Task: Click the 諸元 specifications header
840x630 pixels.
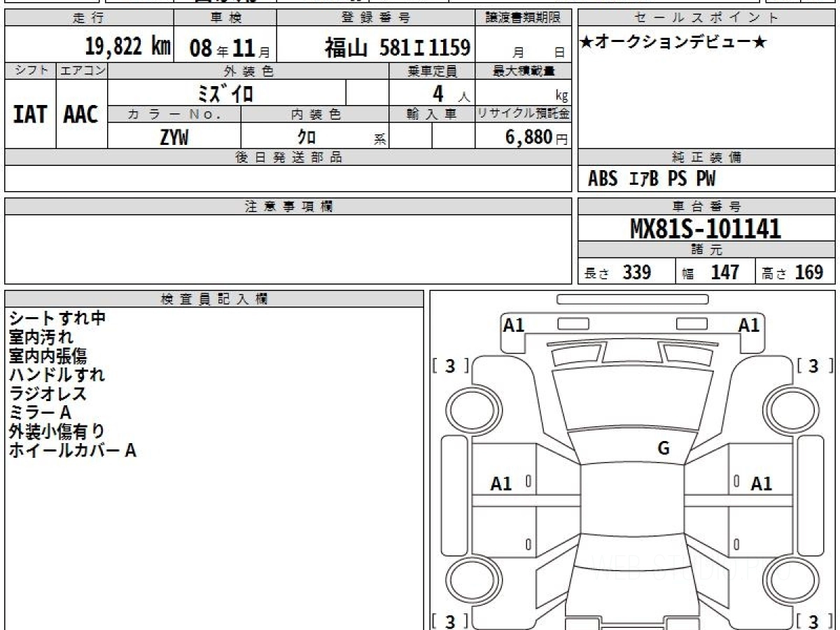Action: point(707,250)
